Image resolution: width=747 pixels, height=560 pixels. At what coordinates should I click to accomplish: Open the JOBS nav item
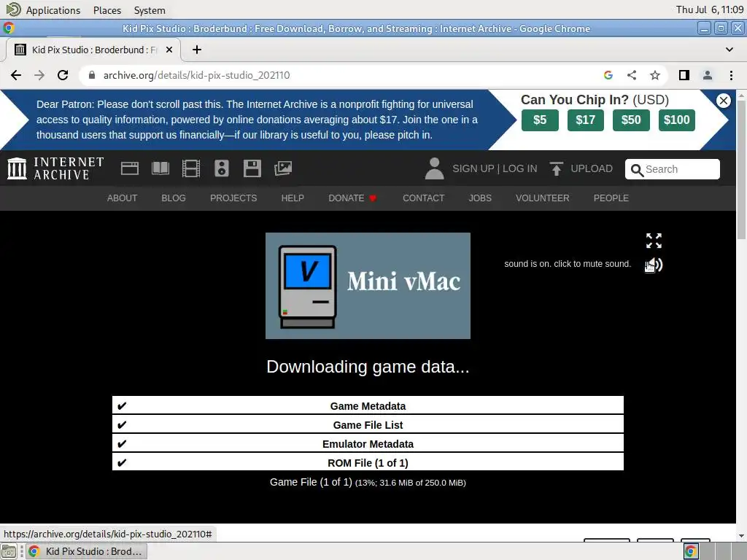(480, 198)
